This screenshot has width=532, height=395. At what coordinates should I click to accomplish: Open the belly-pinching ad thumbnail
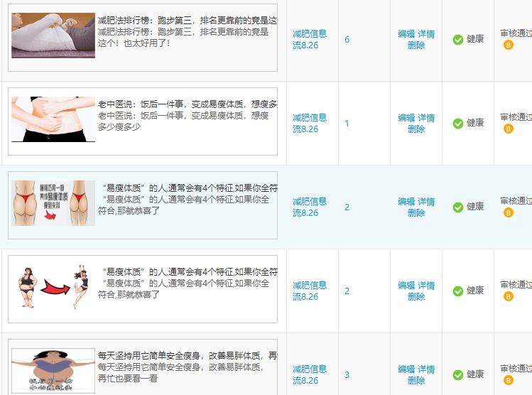point(53,119)
